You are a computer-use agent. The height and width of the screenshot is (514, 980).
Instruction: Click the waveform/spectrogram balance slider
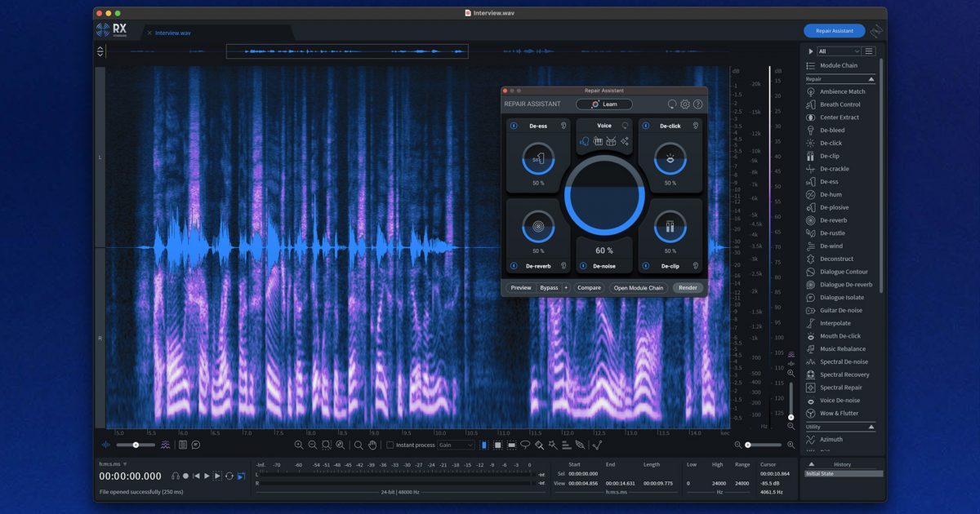pyautogui.click(x=136, y=445)
